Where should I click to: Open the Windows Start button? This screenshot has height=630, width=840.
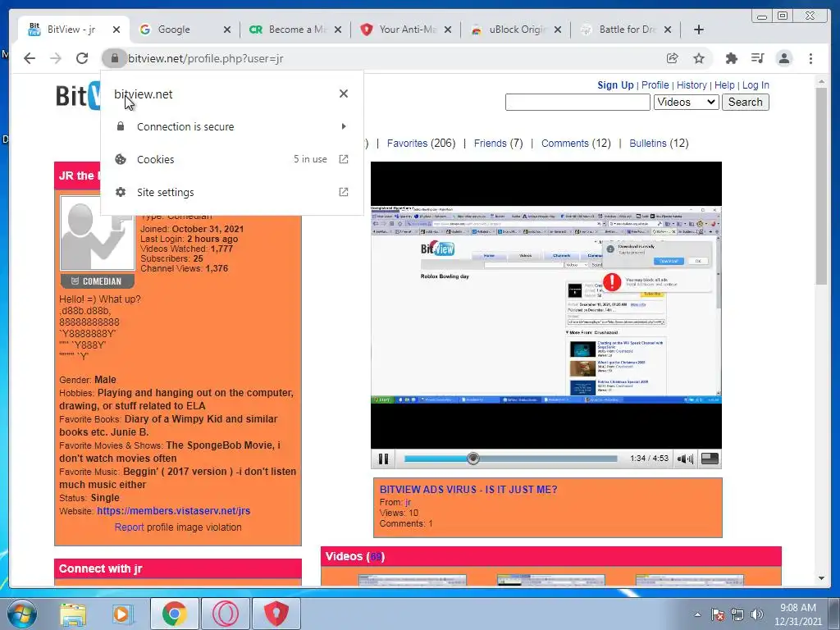[21, 614]
